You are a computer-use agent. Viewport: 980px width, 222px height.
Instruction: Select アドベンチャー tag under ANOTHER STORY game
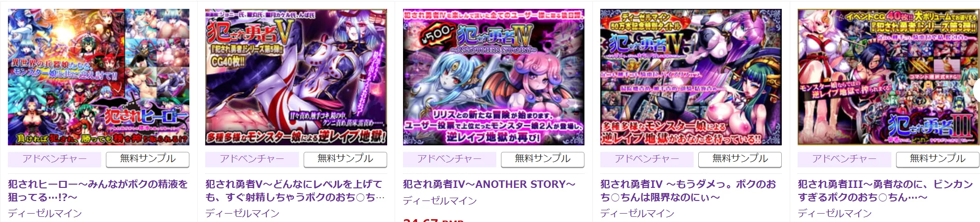[450, 159]
